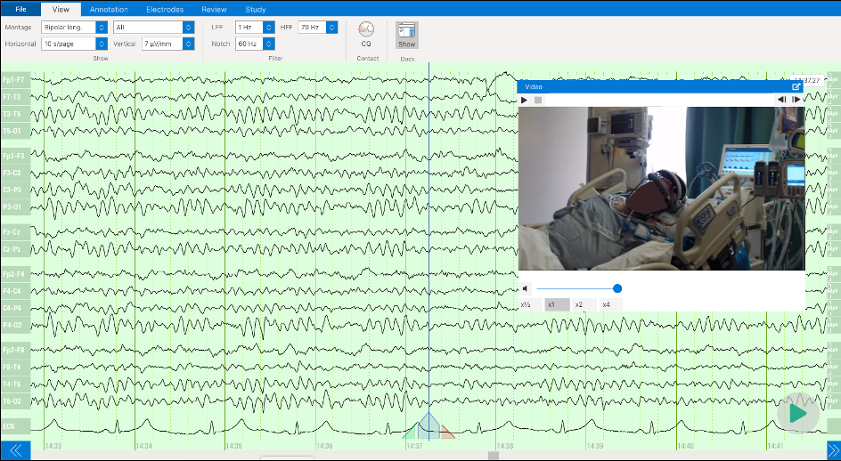This screenshot has width=841, height=461.
Task: Select the Cz-Pz channel label
Action: point(16,249)
